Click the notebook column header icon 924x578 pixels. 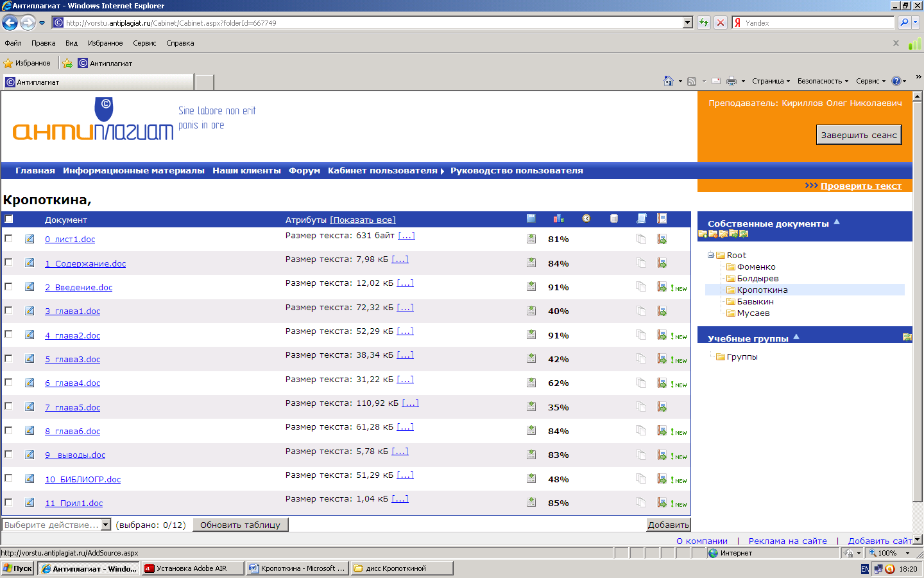[x=662, y=218]
